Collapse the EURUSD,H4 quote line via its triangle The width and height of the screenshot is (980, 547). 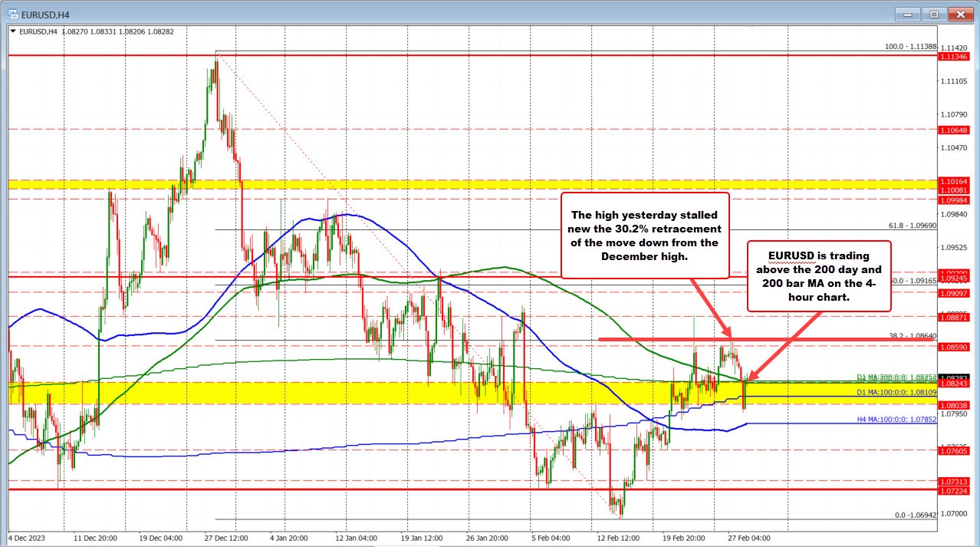pos(13,31)
